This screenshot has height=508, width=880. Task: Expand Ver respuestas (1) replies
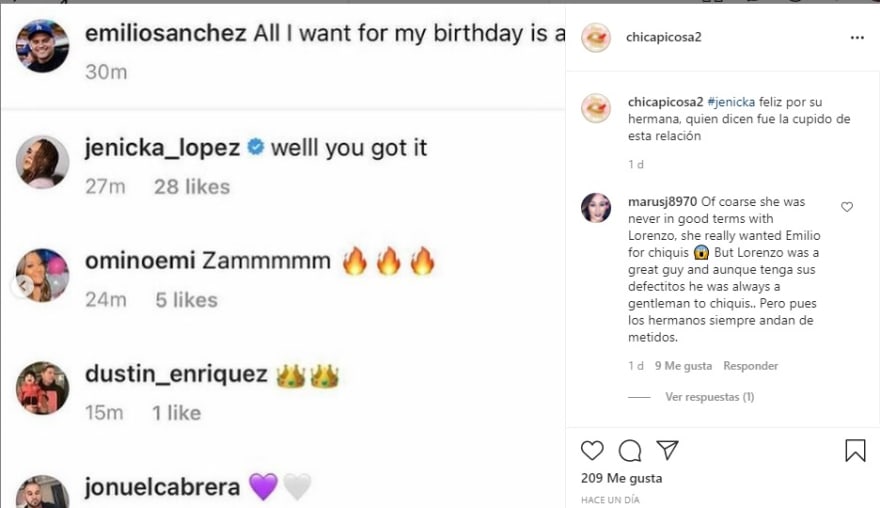point(709,397)
